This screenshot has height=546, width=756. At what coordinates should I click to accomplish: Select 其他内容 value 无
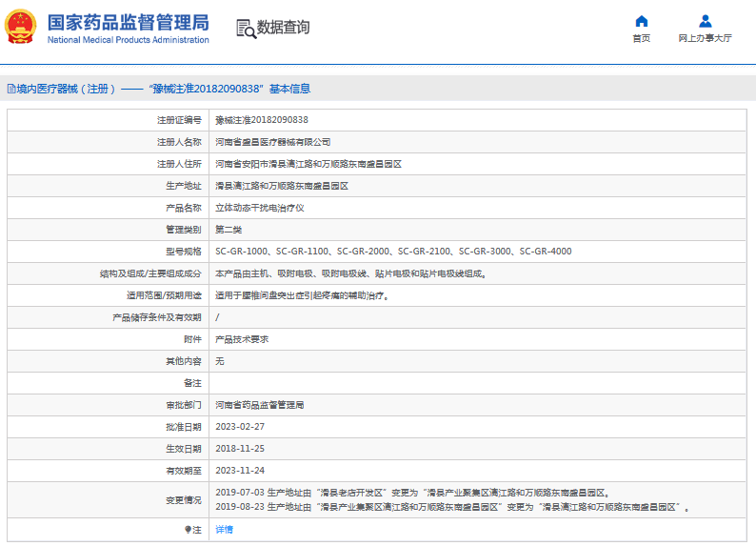click(219, 361)
